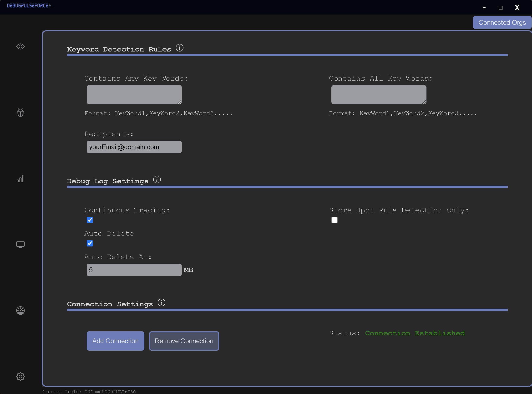Focus the Contains All Key Words textarea

point(379,94)
